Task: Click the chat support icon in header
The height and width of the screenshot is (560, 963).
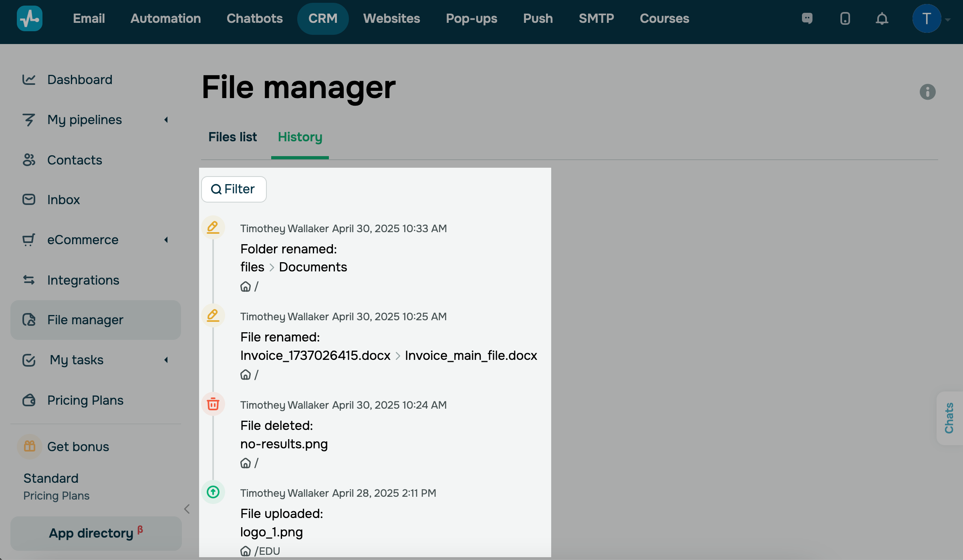Action: pyautogui.click(x=807, y=19)
